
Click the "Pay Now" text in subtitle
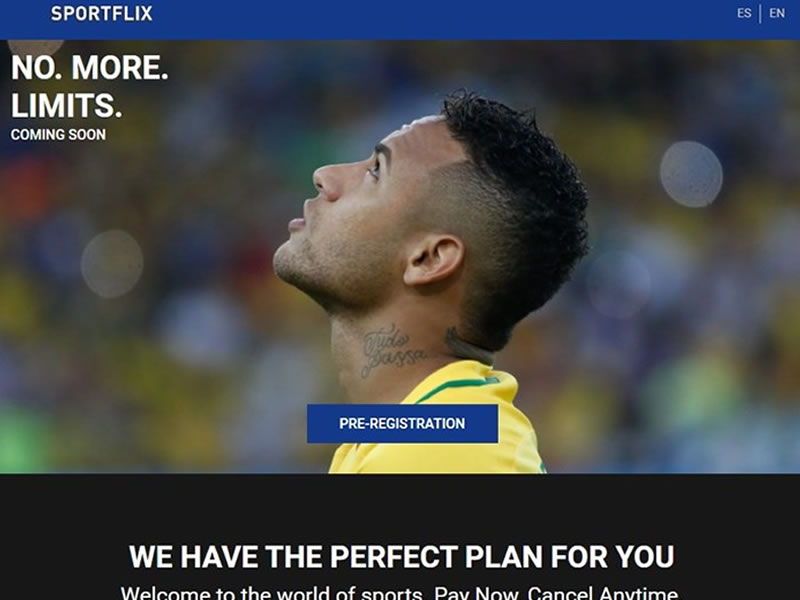click(x=476, y=593)
